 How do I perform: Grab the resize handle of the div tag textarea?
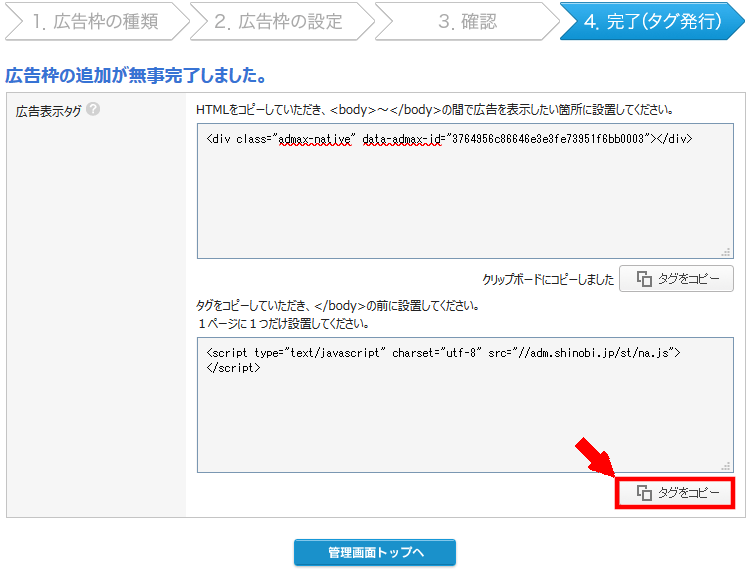726,252
